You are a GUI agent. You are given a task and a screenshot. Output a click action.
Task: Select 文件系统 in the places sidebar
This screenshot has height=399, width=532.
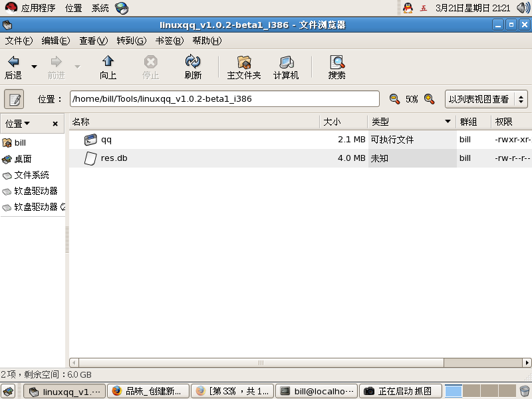coord(32,175)
